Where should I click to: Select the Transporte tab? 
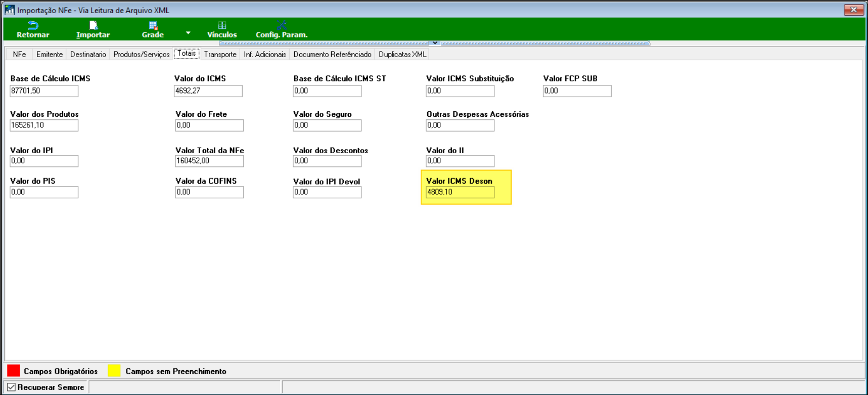pyautogui.click(x=220, y=55)
